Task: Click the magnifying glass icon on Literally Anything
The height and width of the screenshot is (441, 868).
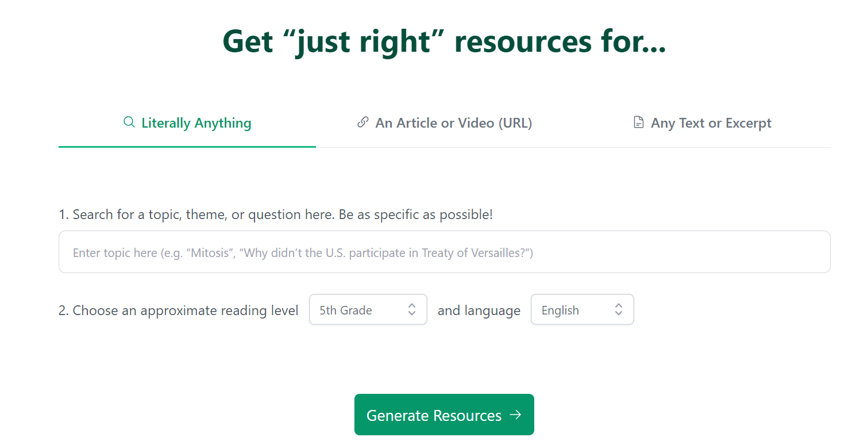Action: pyautogui.click(x=129, y=122)
